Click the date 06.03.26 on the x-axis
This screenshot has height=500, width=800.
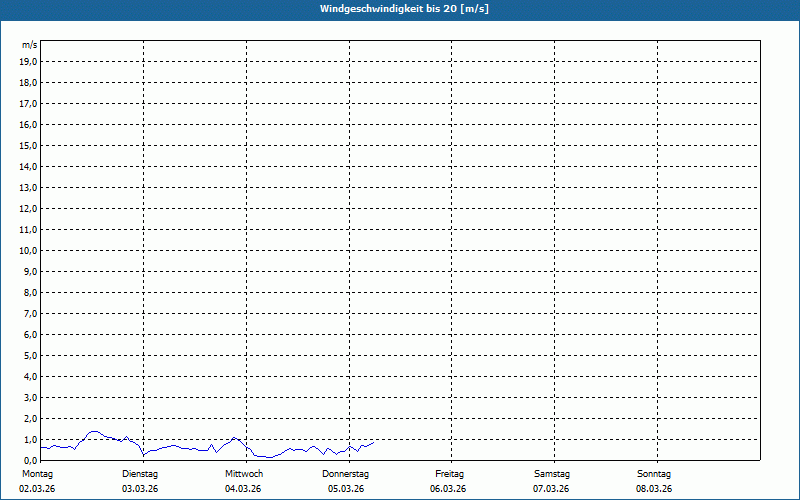pyautogui.click(x=449, y=489)
